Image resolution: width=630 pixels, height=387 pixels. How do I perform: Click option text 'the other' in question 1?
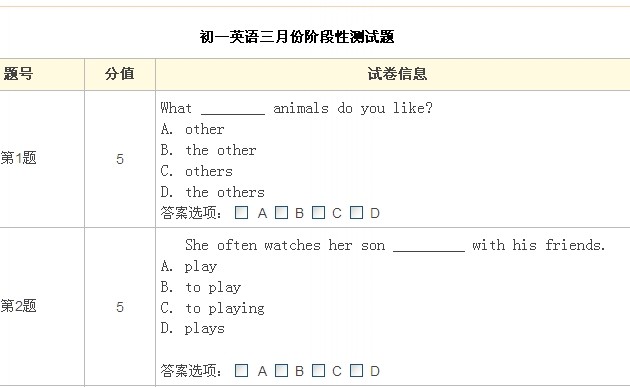(x=221, y=150)
